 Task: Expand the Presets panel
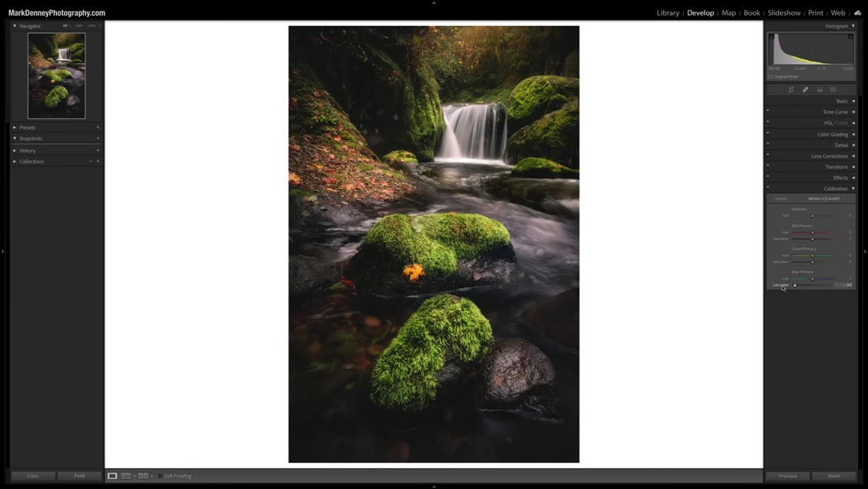14,127
